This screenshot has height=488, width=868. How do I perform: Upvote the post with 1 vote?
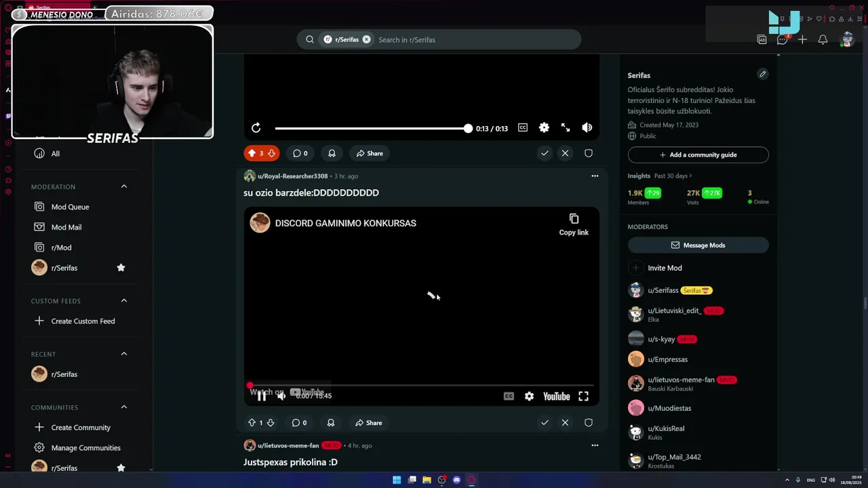tap(252, 423)
